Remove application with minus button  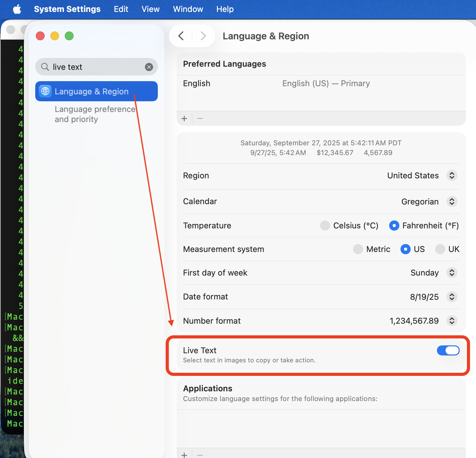tap(200, 455)
